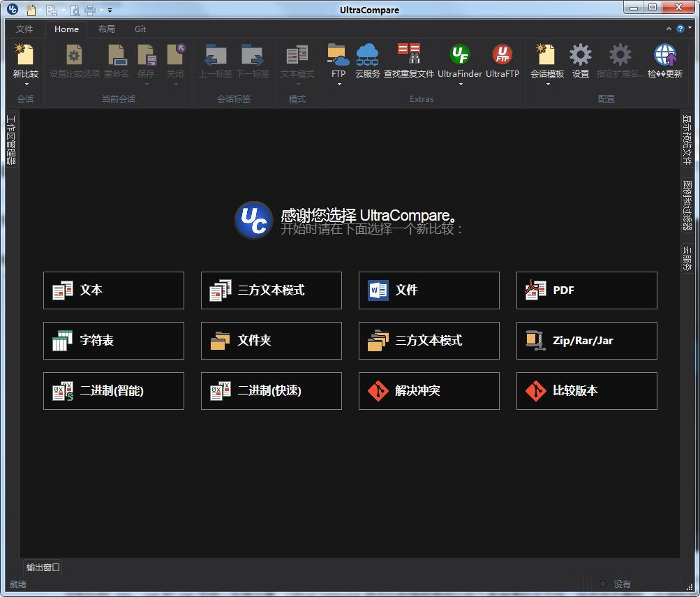Start a 字符表 table comparison

tap(113, 341)
